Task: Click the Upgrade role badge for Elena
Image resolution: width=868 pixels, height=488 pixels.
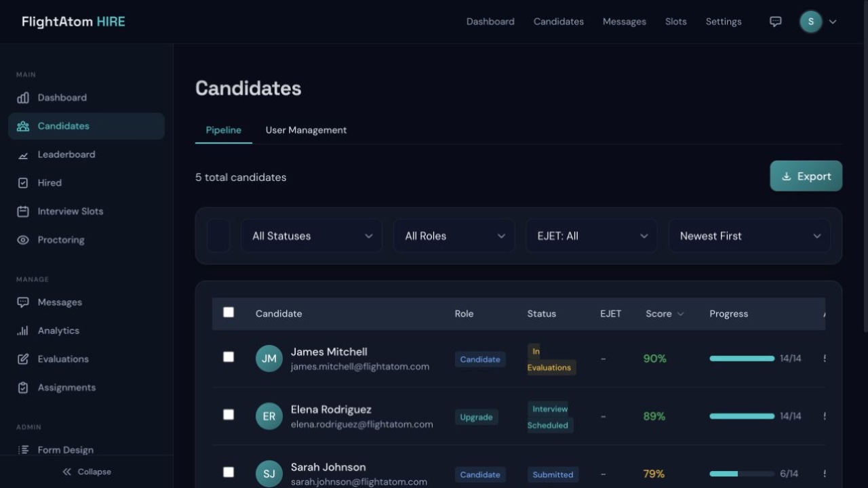Action: 477,417
